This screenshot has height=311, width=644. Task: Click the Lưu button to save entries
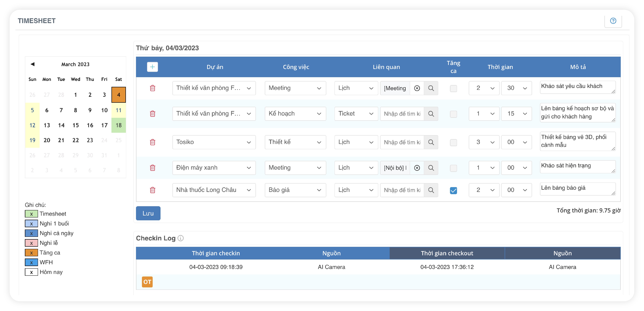[x=148, y=213]
